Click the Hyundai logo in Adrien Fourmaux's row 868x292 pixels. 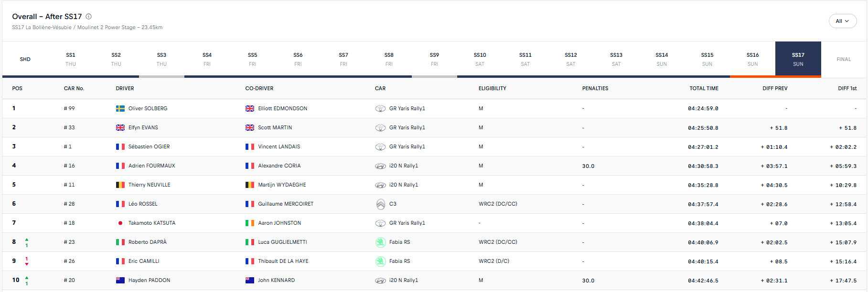coord(380,166)
